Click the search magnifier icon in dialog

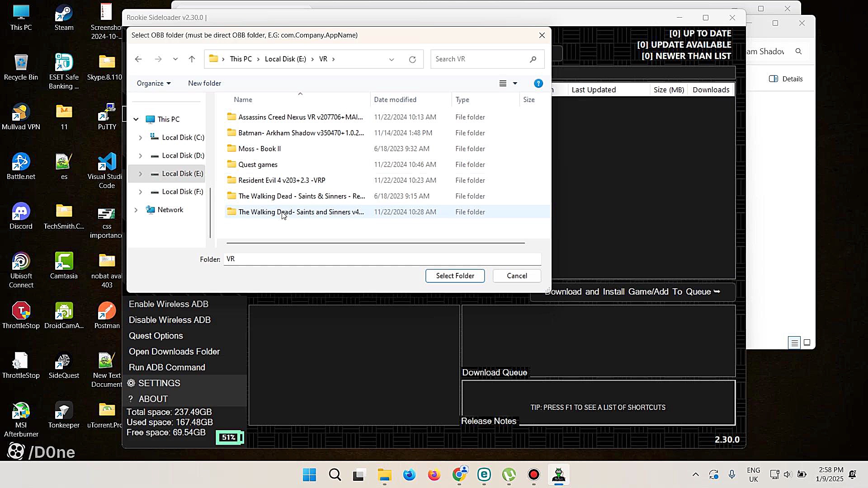point(533,59)
